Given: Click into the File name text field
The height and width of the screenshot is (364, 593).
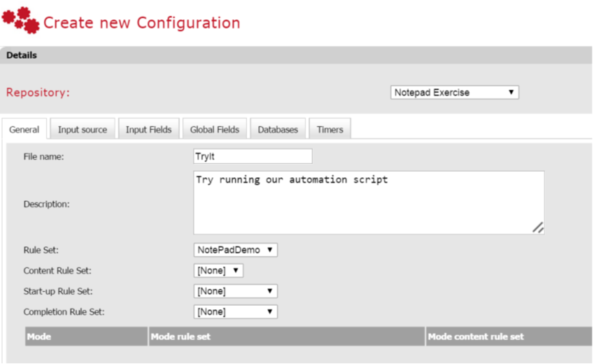Looking at the screenshot, I should coord(253,157).
